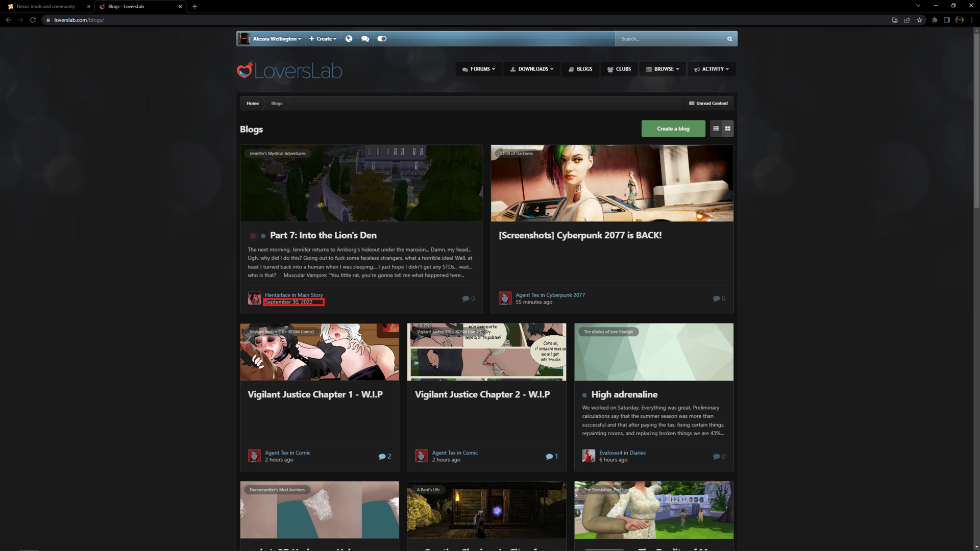Open Part 7: Into the Lion's Den post
The height and width of the screenshot is (551, 980).
tap(323, 235)
